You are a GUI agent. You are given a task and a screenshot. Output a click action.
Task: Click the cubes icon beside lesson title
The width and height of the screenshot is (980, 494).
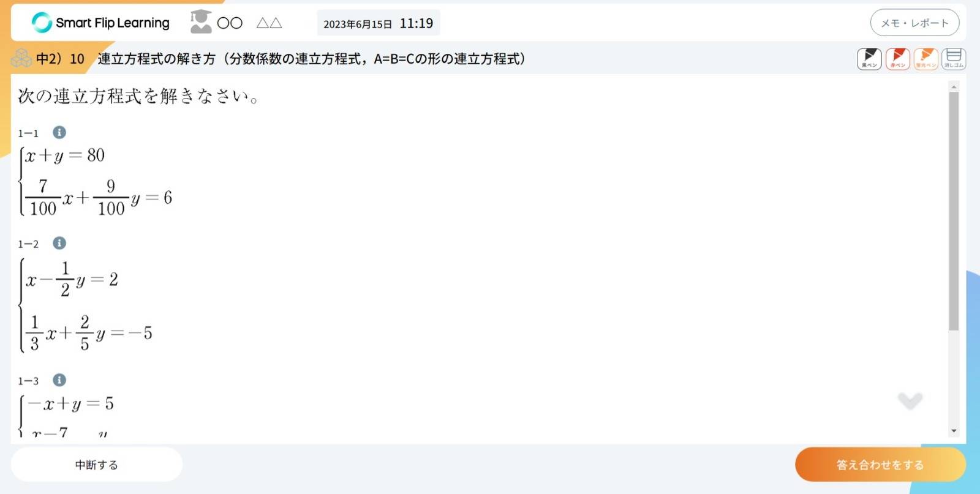point(21,58)
